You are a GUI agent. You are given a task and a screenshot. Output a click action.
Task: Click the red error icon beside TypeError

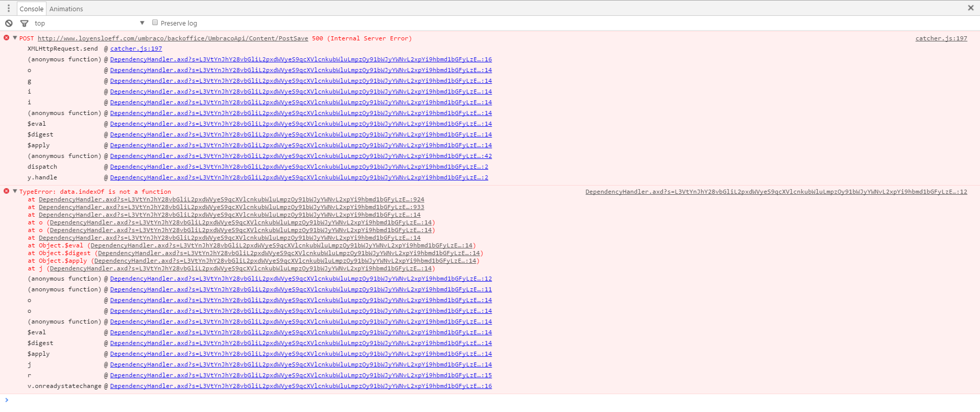coord(6,191)
